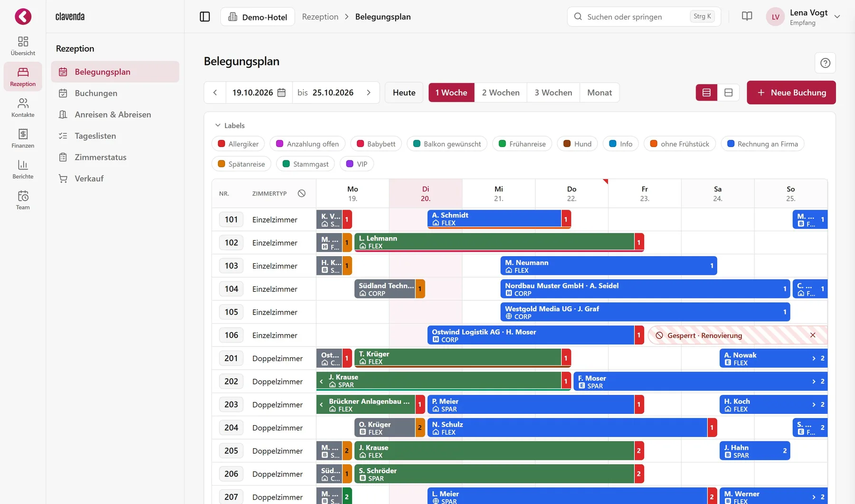Click the Demo-Hotel building icon
This screenshot has height=504, width=855.
click(x=233, y=17)
